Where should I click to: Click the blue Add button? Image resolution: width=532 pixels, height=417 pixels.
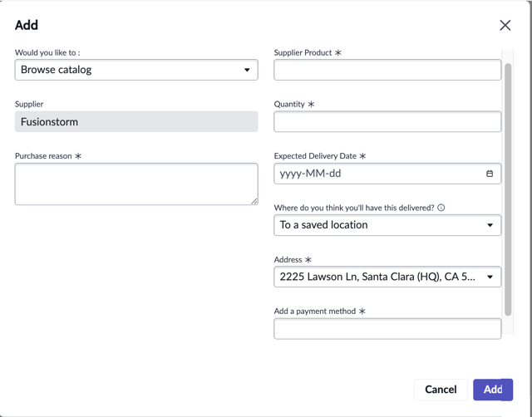coord(493,390)
